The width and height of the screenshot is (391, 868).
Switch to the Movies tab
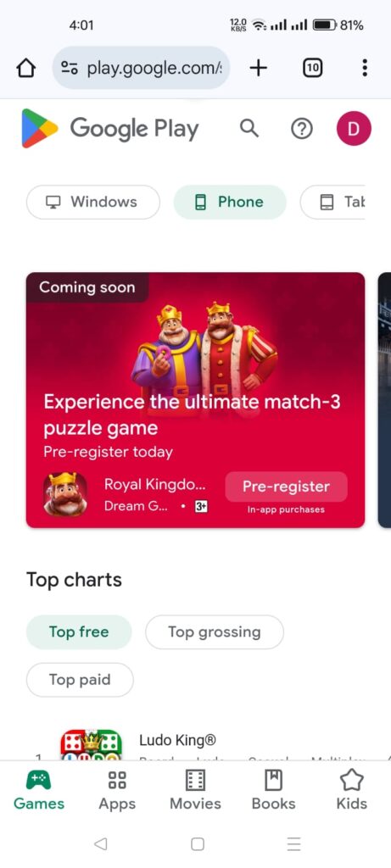click(195, 791)
